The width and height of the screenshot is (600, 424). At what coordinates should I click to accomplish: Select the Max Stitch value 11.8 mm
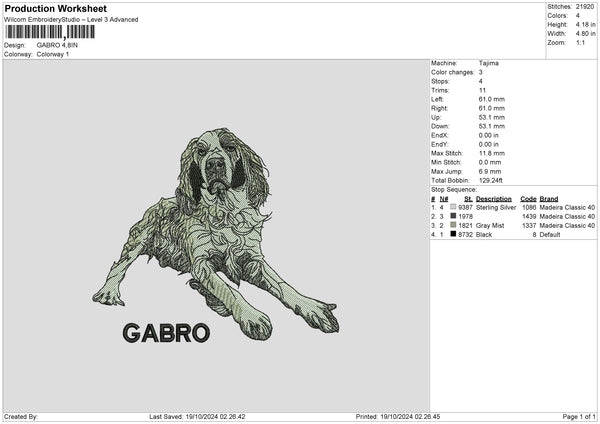[492, 153]
